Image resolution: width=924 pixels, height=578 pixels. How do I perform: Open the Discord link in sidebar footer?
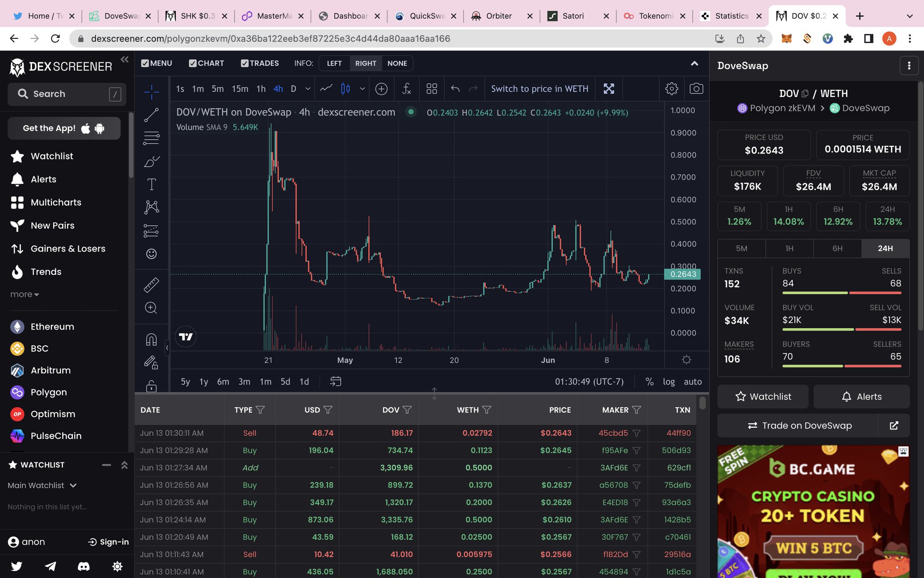(x=83, y=566)
